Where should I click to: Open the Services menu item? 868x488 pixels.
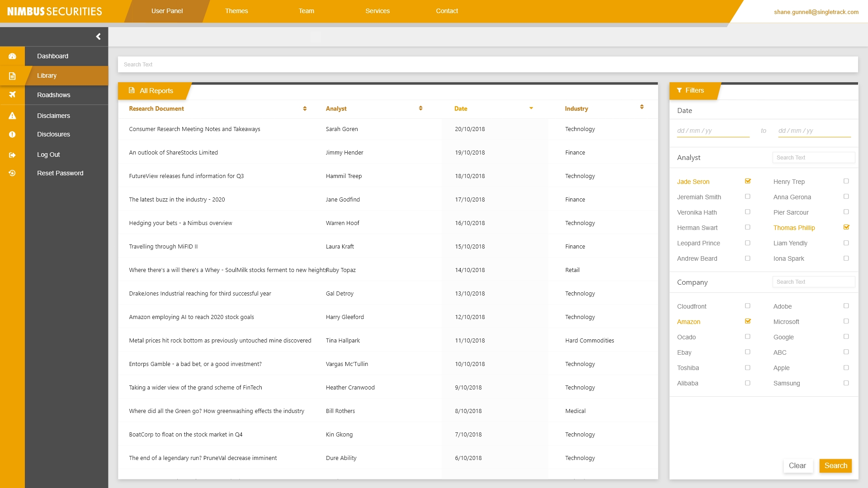click(x=377, y=11)
